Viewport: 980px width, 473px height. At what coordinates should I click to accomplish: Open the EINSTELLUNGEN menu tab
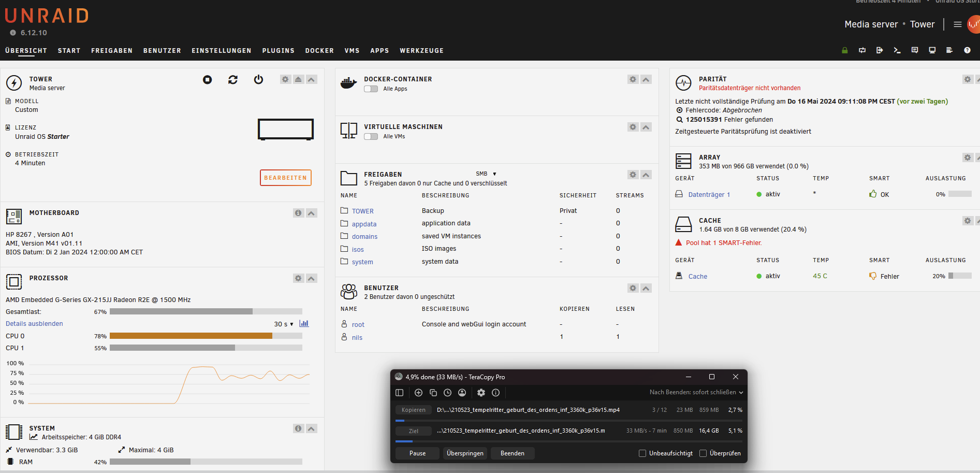click(x=222, y=51)
